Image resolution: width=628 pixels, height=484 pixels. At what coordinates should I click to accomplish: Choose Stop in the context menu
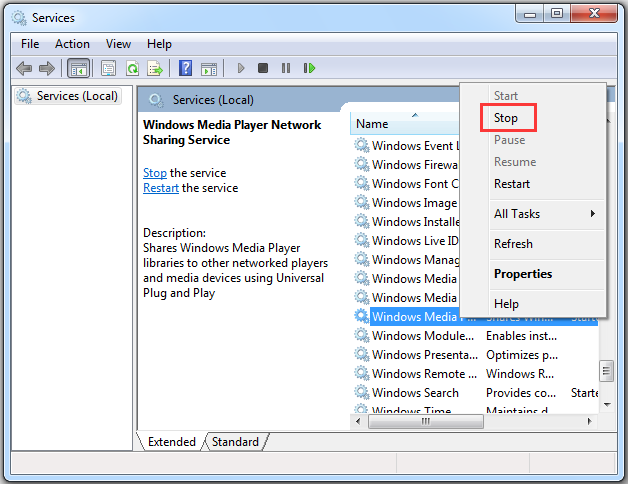coord(506,118)
